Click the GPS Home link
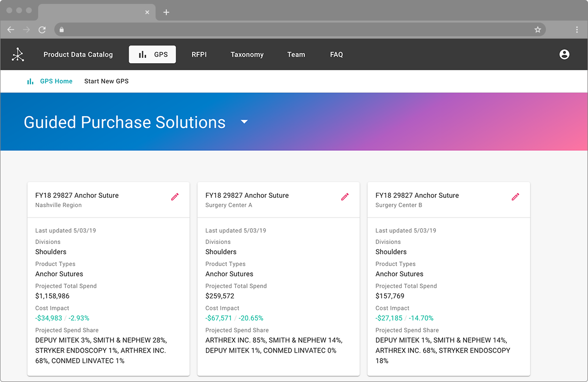 [56, 81]
